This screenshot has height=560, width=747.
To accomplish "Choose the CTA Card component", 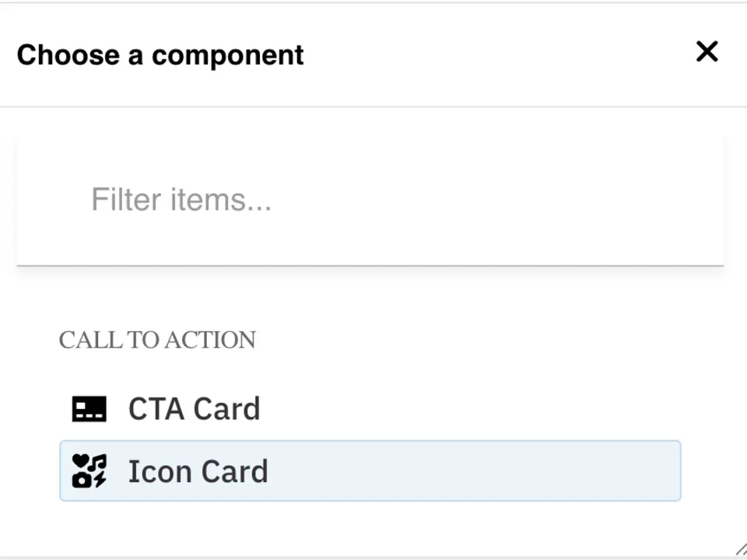I will tap(194, 408).
